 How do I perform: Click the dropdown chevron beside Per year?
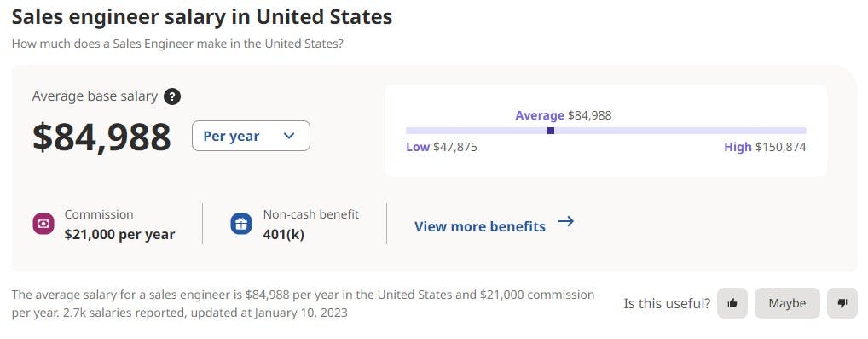click(289, 136)
